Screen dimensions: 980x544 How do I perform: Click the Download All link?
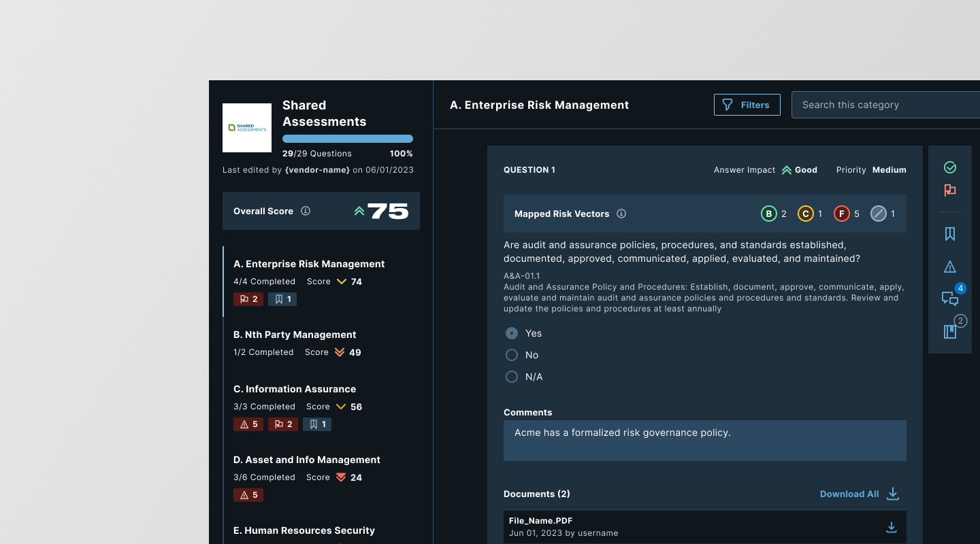[849, 494]
